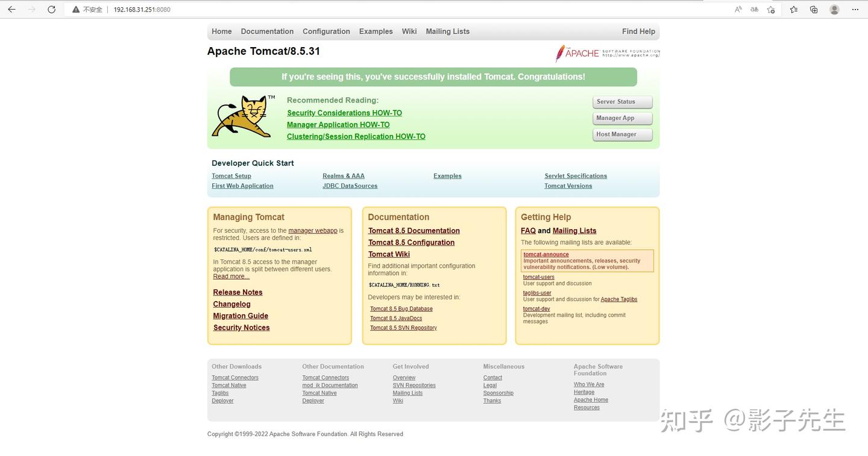Open the Release Notes link
This screenshot has height=456, width=868.
click(237, 292)
